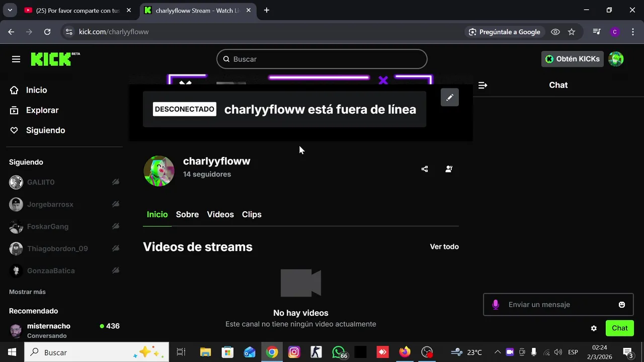Click the charlyyfloww profile avatar
This screenshot has width=644, height=362.
click(159, 171)
